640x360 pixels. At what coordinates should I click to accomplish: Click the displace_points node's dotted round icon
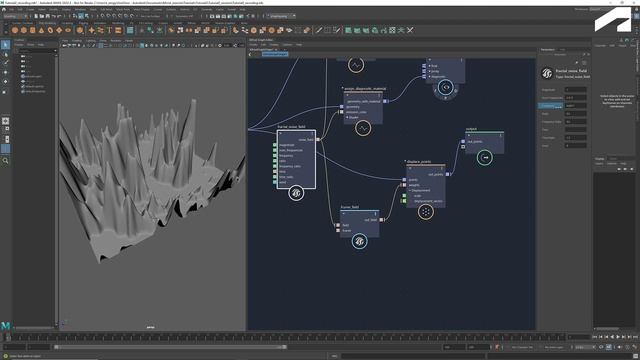pyautogui.click(x=426, y=212)
